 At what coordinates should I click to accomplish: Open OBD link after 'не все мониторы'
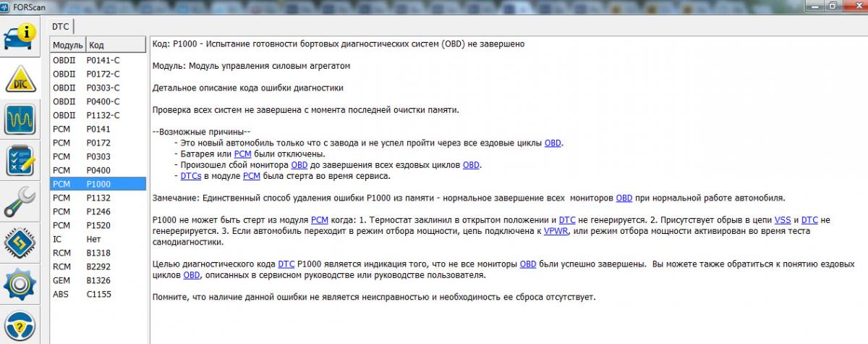click(x=528, y=264)
